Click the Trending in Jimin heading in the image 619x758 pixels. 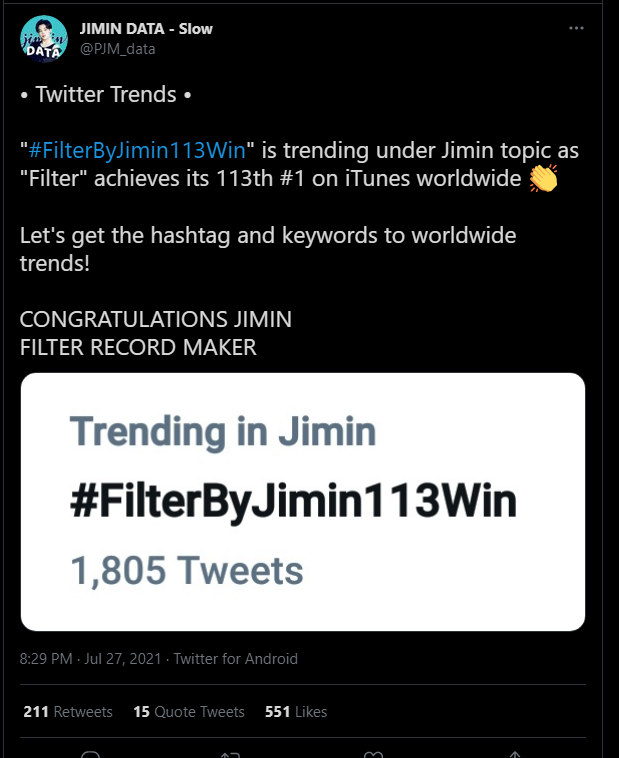(223, 431)
